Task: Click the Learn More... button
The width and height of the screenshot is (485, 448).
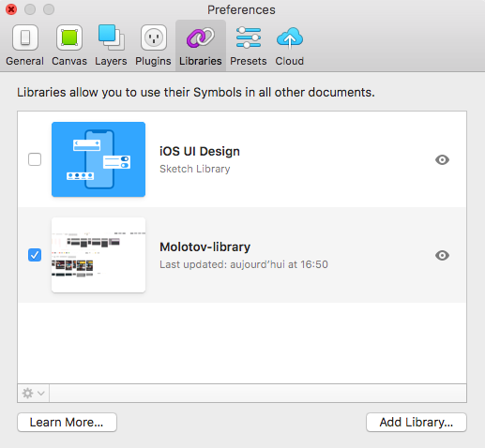Action: point(67,423)
